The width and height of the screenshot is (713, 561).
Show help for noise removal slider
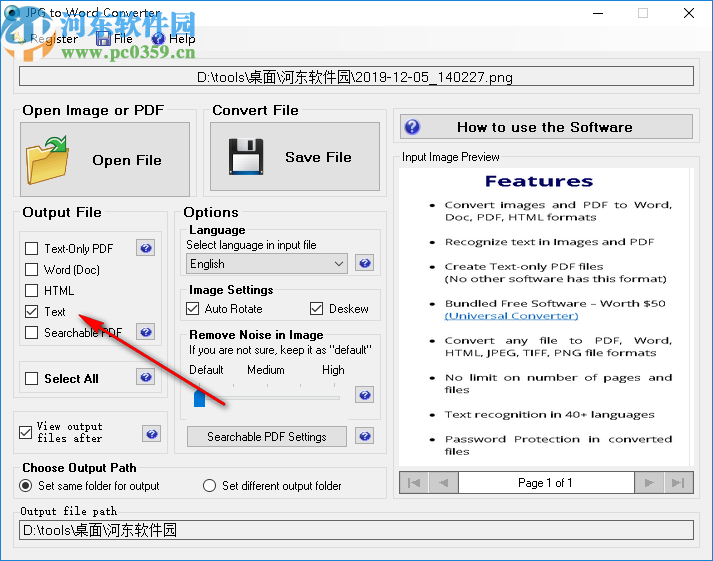tap(365, 395)
